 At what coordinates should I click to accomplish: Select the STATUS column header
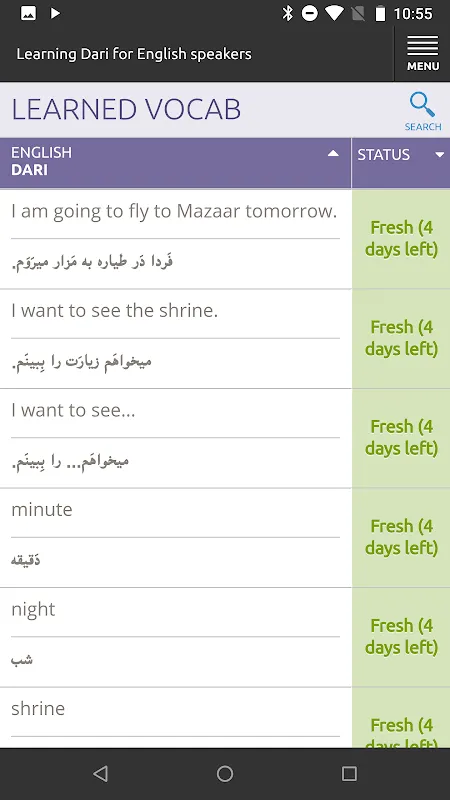tap(401, 163)
